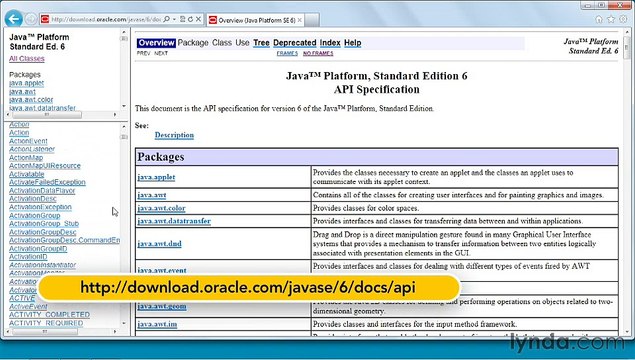Open Index in the javadoc navigation bar
The width and height of the screenshot is (635, 360).
(330, 43)
